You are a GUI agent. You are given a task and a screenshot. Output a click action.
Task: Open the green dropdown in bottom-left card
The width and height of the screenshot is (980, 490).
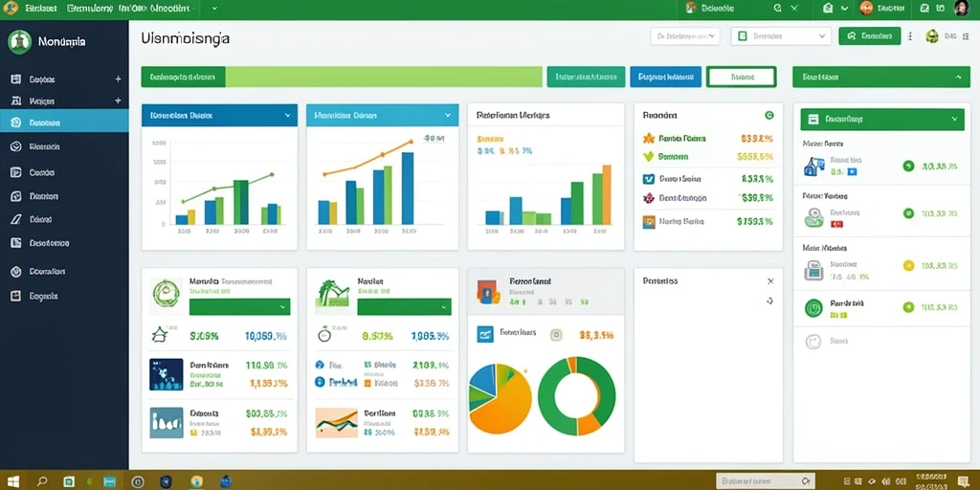click(239, 306)
